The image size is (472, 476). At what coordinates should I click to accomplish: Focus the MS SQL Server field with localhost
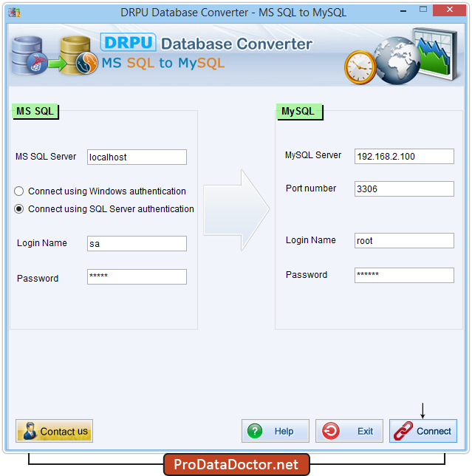tap(137, 157)
